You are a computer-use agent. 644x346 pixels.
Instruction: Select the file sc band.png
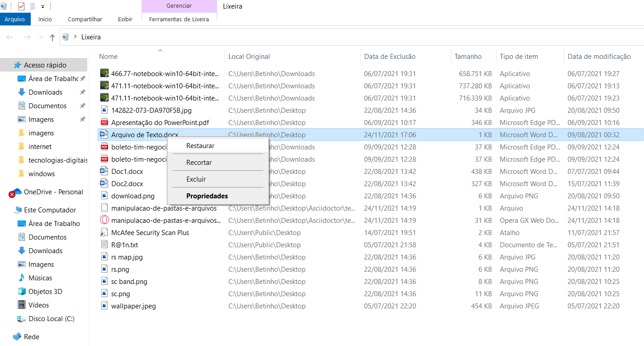point(129,282)
